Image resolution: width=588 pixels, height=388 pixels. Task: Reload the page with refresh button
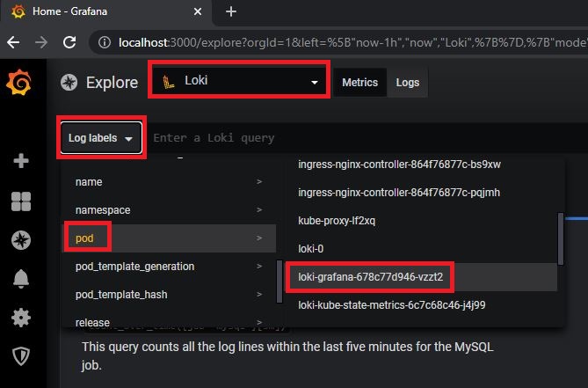(69, 42)
